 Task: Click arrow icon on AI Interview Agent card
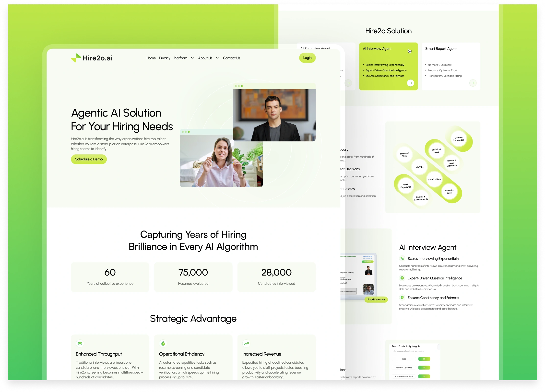pos(410,83)
